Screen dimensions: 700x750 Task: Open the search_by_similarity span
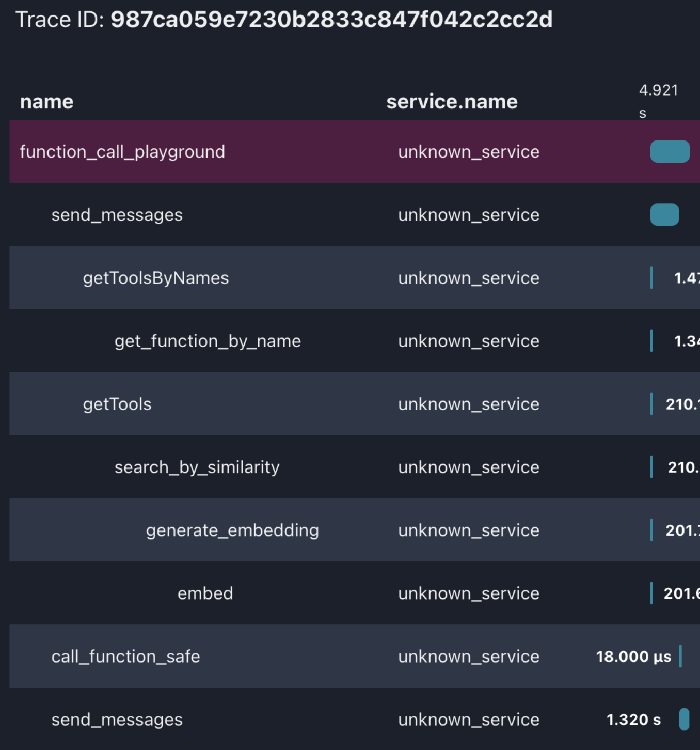[x=355, y=467]
